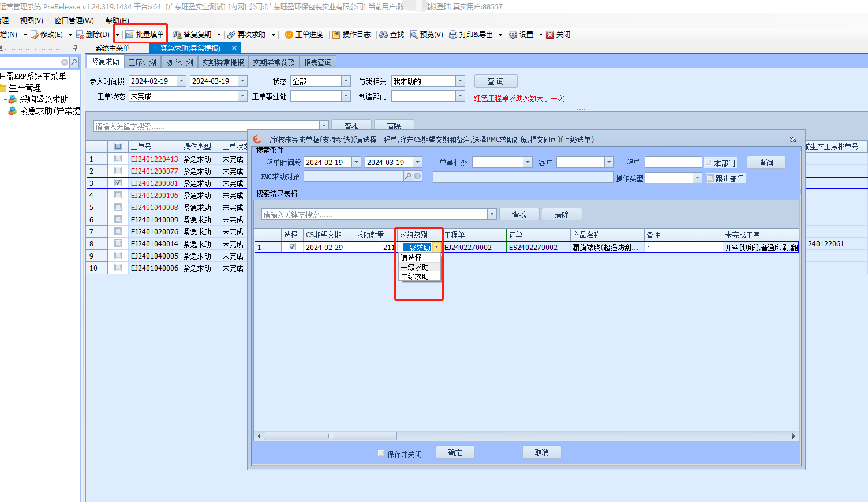Open the 状态 全部 dropdown
This screenshot has width=868, height=502.
point(346,81)
